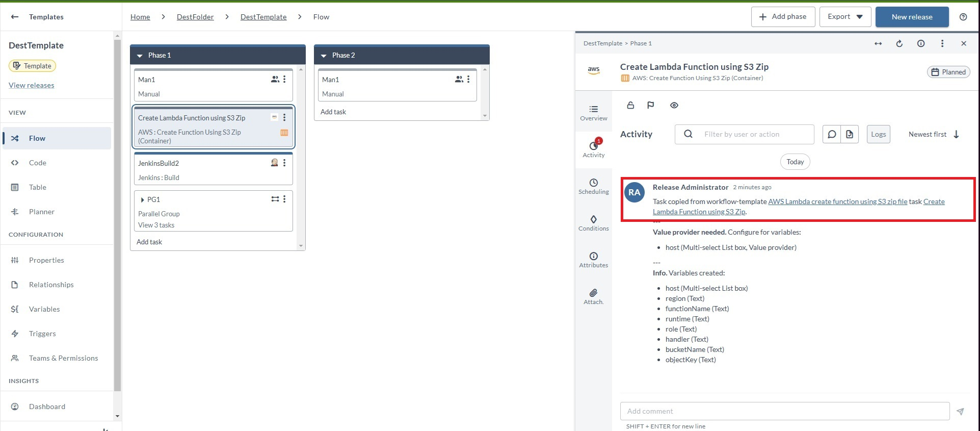The width and height of the screenshot is (980, 431).
Task: Click the lock icon above Activity
Action: coord(630,105)
